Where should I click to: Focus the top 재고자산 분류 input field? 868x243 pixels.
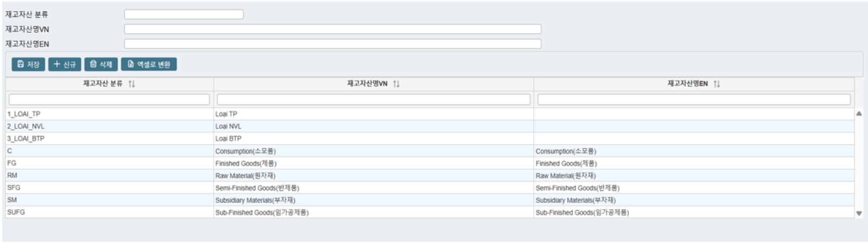click(x=184, y=14)
